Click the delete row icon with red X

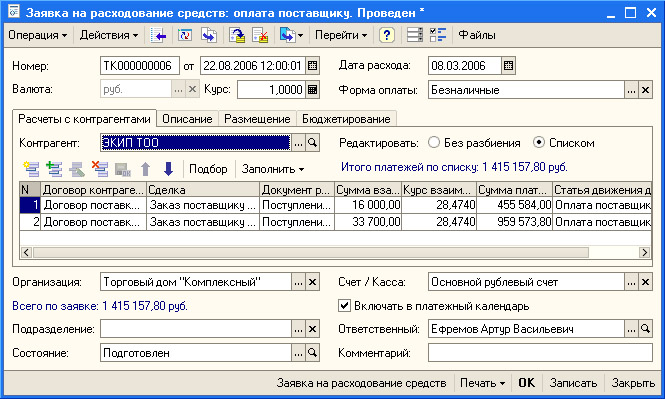[100, 169]
